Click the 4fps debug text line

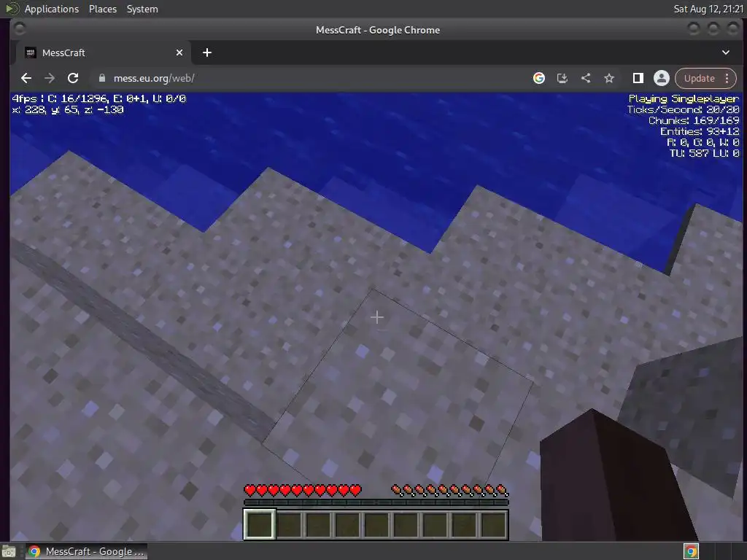click(x=99, y=98)
